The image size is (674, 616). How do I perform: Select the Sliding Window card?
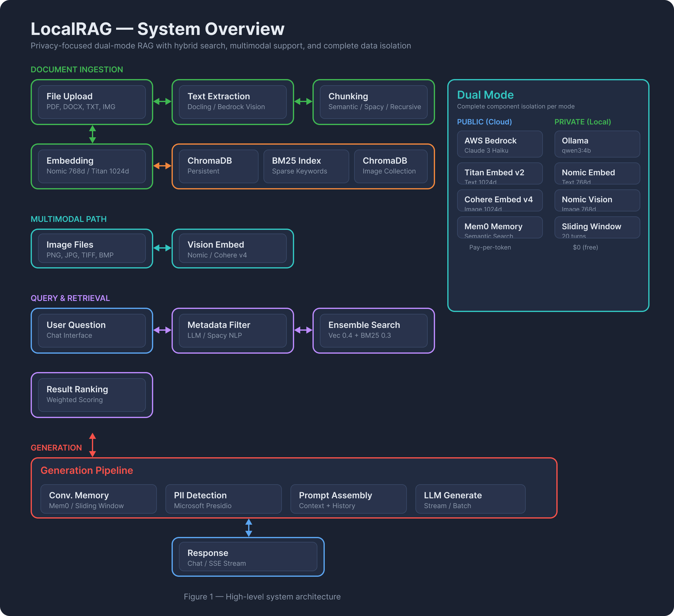597,227
